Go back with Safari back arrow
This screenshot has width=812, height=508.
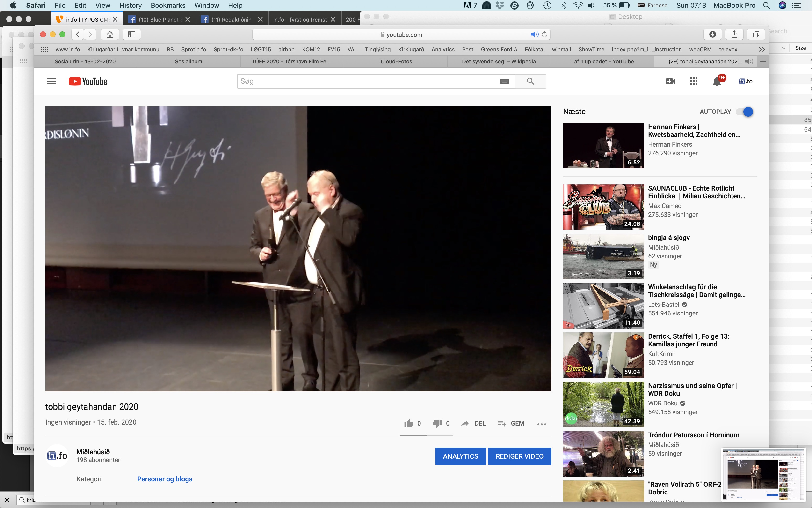coord(78,34)
